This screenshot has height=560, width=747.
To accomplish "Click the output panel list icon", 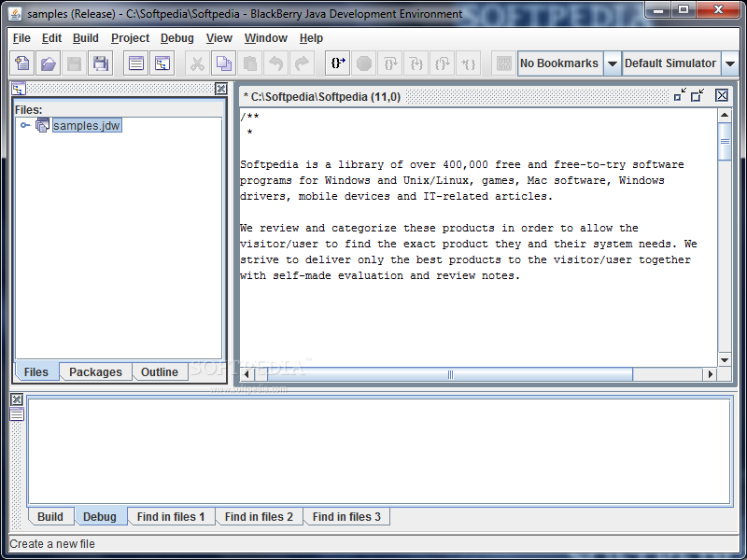I will point(17,414).
